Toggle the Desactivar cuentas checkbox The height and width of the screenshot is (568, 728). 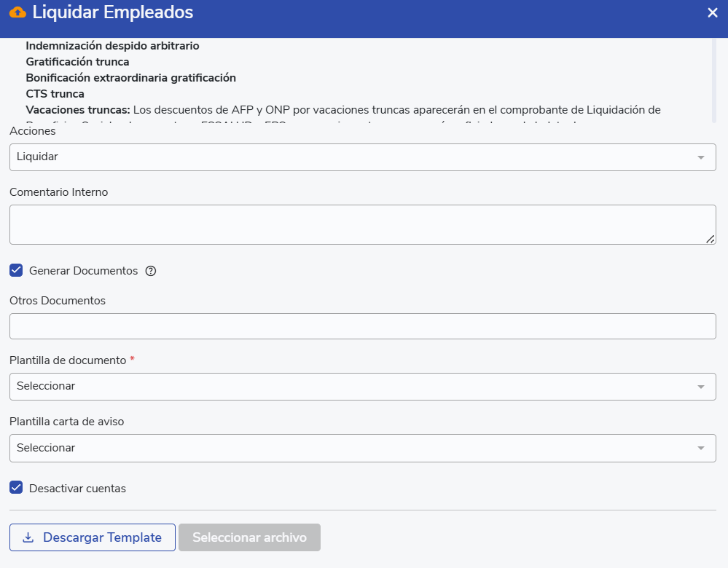(x=16, y=488)
